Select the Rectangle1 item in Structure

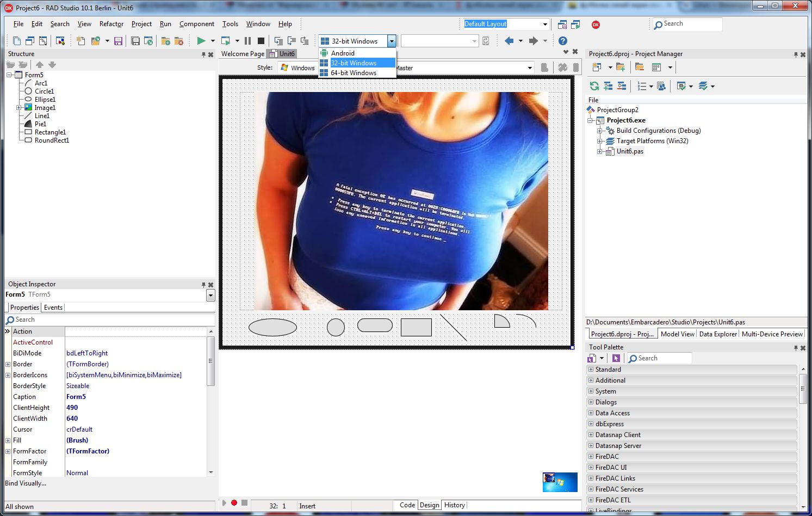click(x=50, y=132)
